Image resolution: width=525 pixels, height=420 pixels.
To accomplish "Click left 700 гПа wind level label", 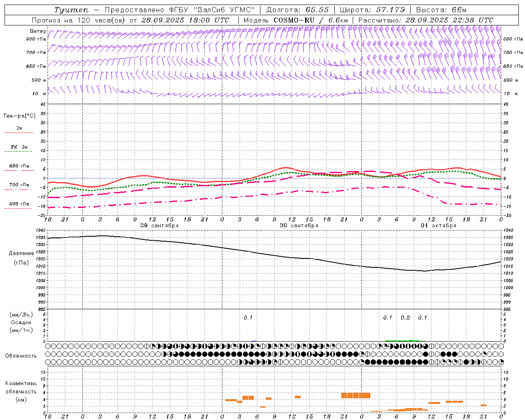I will point(36,52).
